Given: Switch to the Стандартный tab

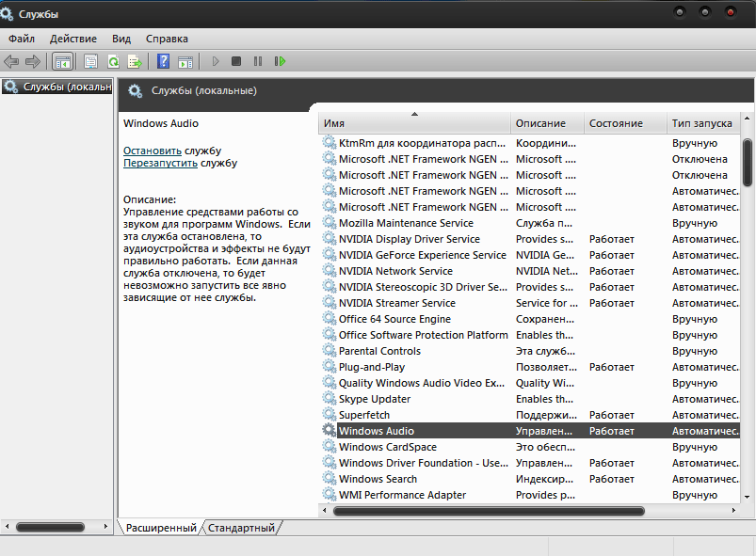Looking at the screenshot, I should point(241,528).
